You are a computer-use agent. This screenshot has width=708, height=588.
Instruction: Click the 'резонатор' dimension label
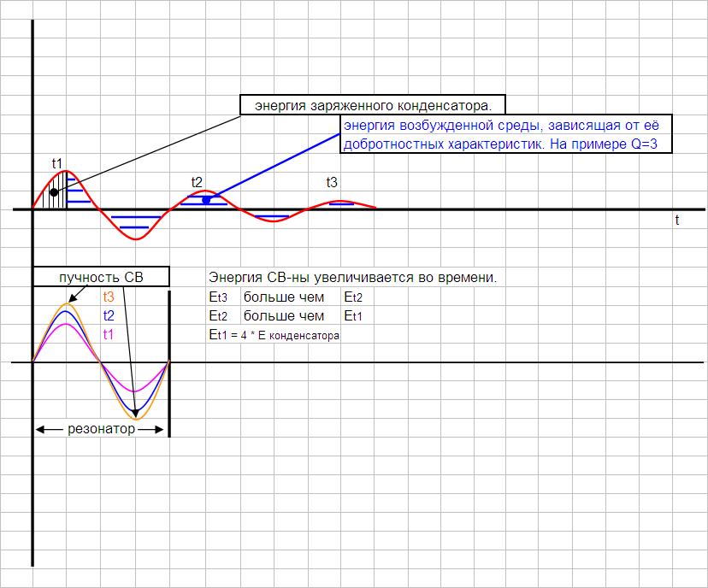click(x=101, y=429)
